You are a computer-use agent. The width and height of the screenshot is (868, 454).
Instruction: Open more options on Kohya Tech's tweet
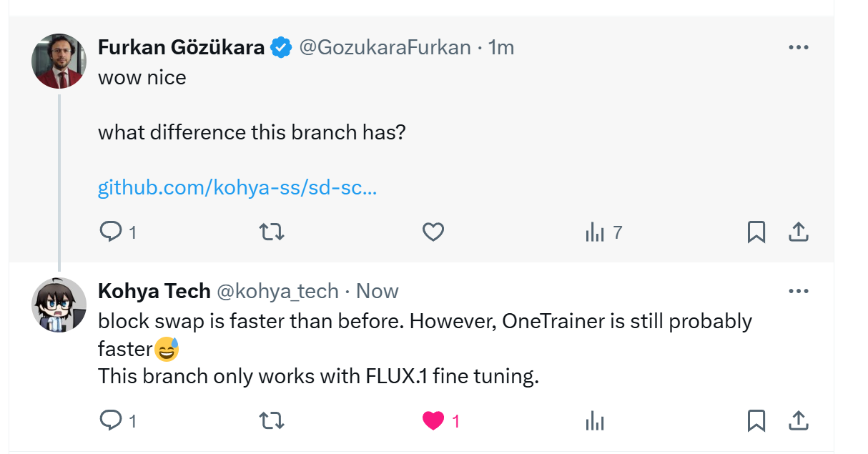[798, 291]
